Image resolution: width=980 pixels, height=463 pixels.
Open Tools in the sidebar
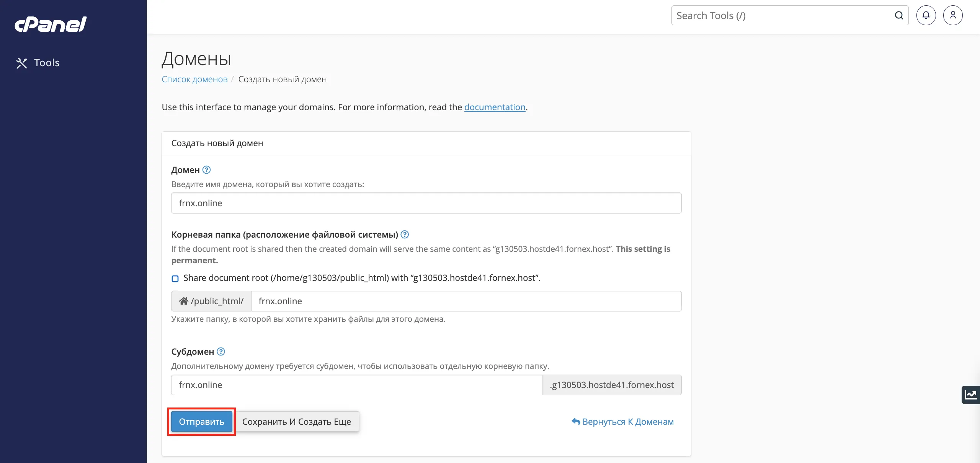click(38, 63)
